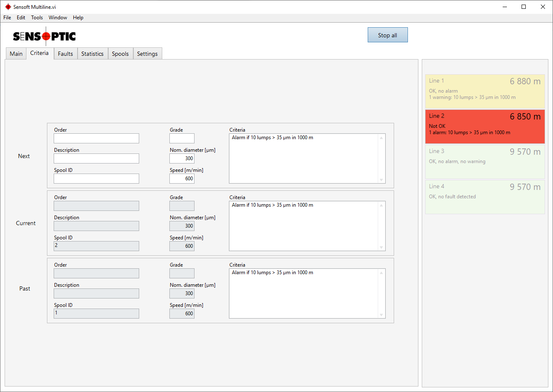
Task: Select the red Line 2 alarm card
Action: [485, 127]
